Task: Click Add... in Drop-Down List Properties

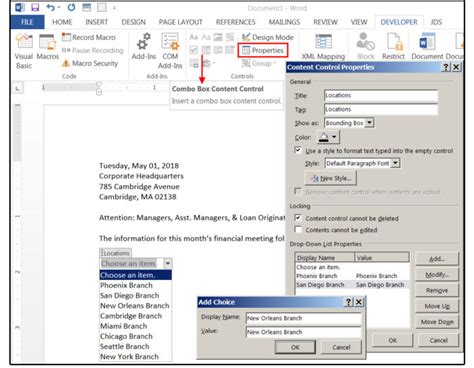Action: (x=437, y=259)
